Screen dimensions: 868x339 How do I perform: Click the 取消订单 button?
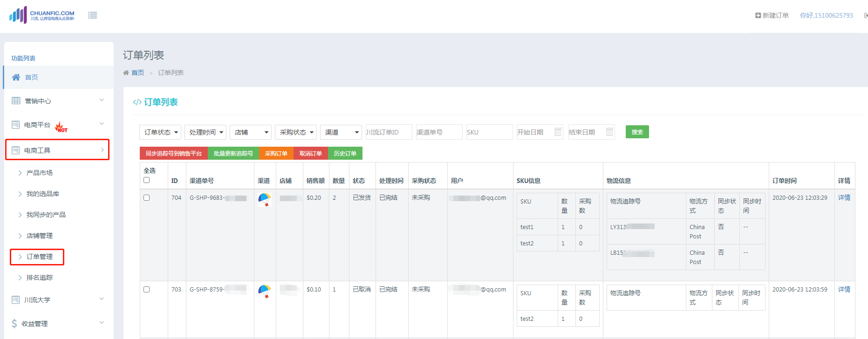(311, 153)
